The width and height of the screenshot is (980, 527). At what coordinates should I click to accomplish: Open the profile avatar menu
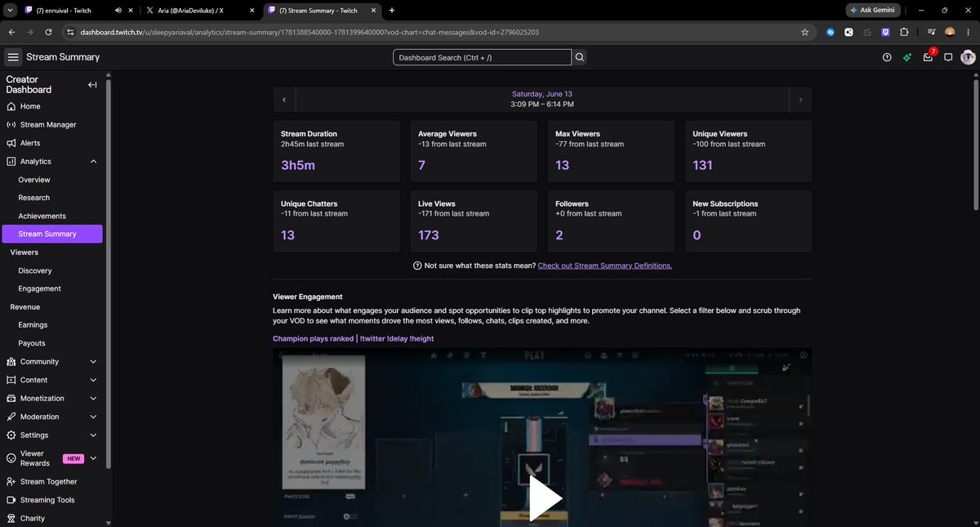coord(968,57)
